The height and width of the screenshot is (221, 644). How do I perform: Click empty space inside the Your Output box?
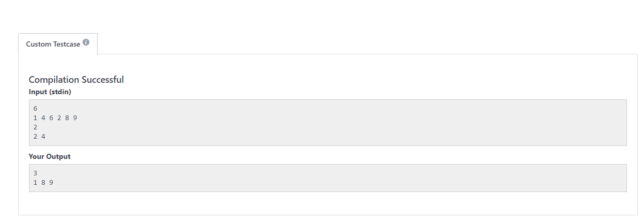pos(362,178)
